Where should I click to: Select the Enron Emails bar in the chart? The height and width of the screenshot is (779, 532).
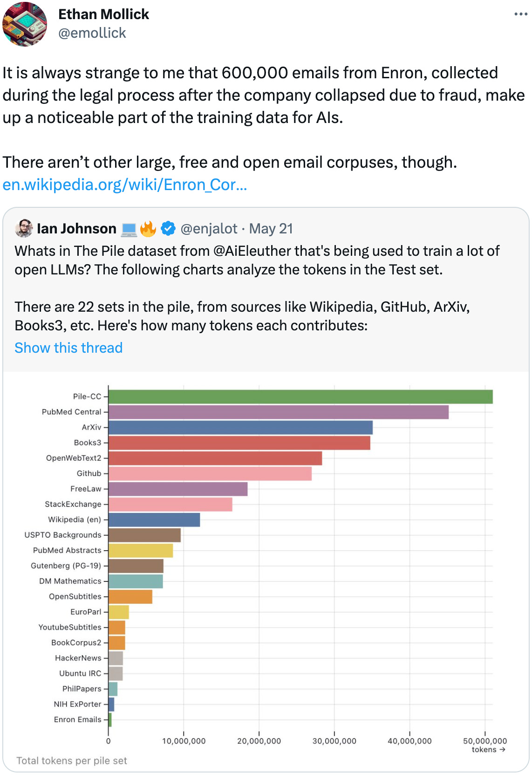point(111,719)
